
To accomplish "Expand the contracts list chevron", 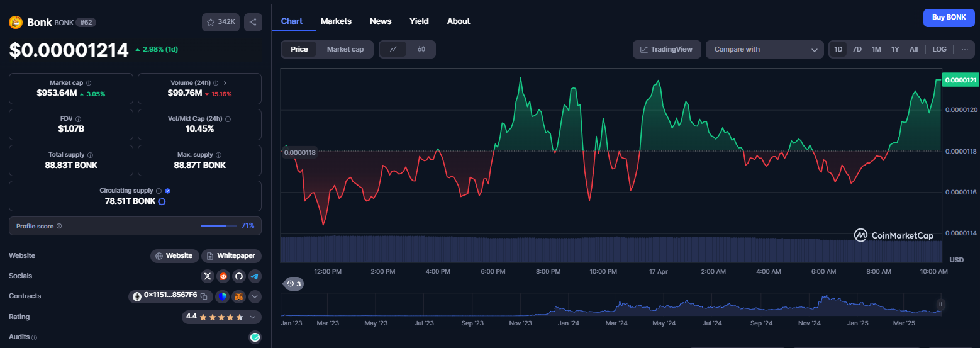I will (x=255, y=296).
